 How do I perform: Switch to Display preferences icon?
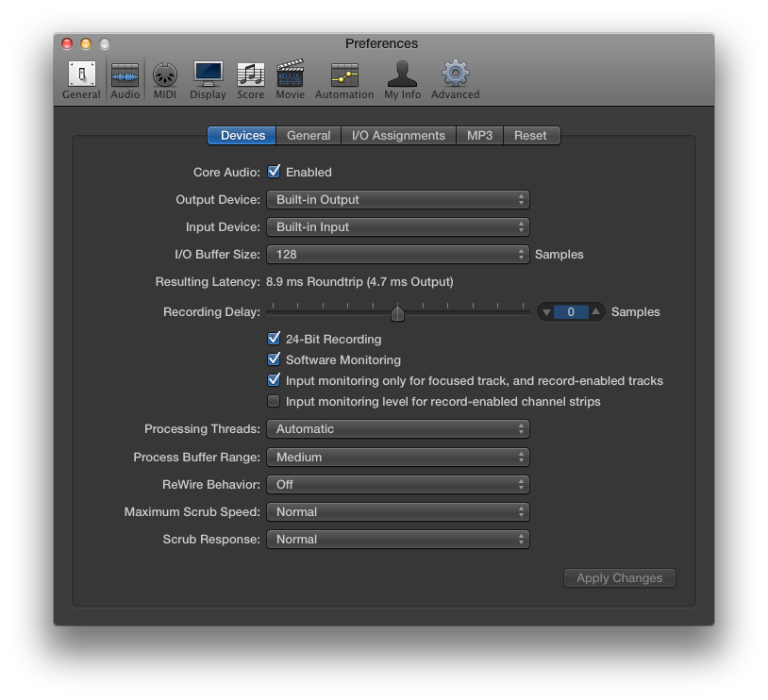point(209,80)
